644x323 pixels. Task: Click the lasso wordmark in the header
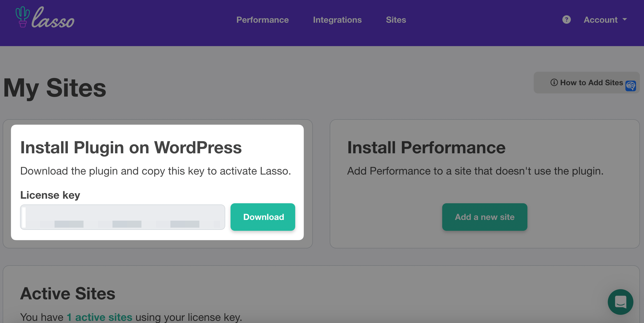click(x=53, y=17)
